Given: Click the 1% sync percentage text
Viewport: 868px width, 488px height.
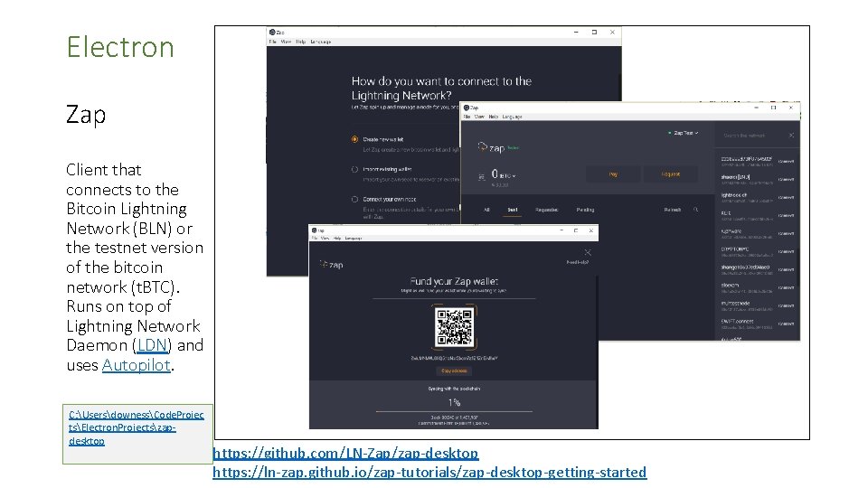Looking at the screenshot, I should point(454,402).
